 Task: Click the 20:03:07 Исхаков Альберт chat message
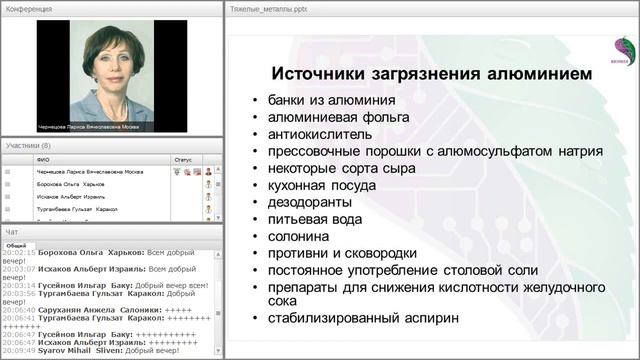pos(99,273)
